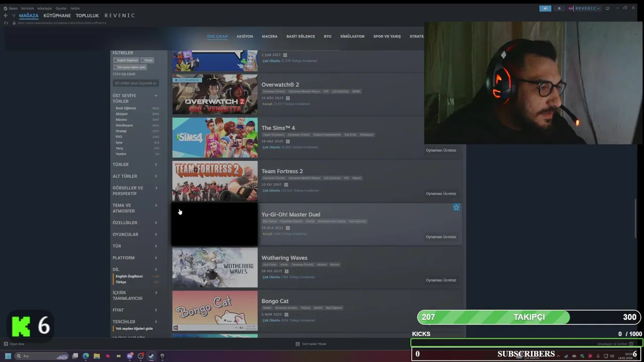The width and height of the screenshot is (644, 362).
Task: Click Windows platform icon for Overwatch 2
Action: click(x=288, y=98)
